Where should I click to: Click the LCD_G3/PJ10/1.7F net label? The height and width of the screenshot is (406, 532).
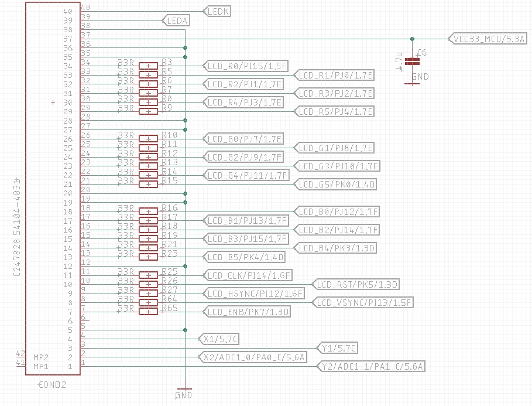[x=337, y=166]
